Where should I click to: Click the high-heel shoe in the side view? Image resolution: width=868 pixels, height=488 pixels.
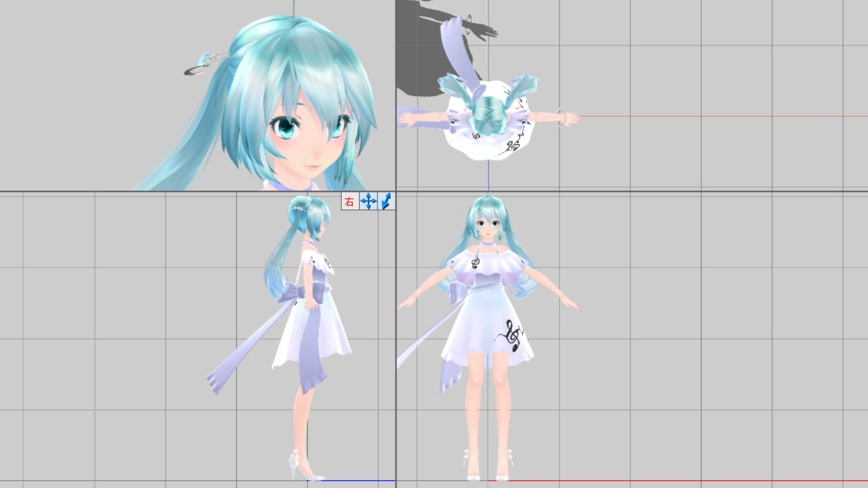click(303, 468)
